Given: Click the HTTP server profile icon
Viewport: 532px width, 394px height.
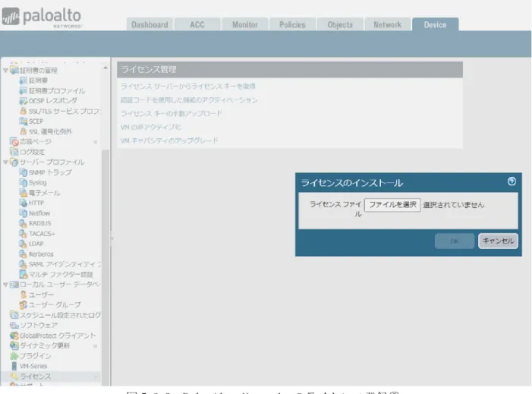Looking at the screenshot, I should coord(23,203).
